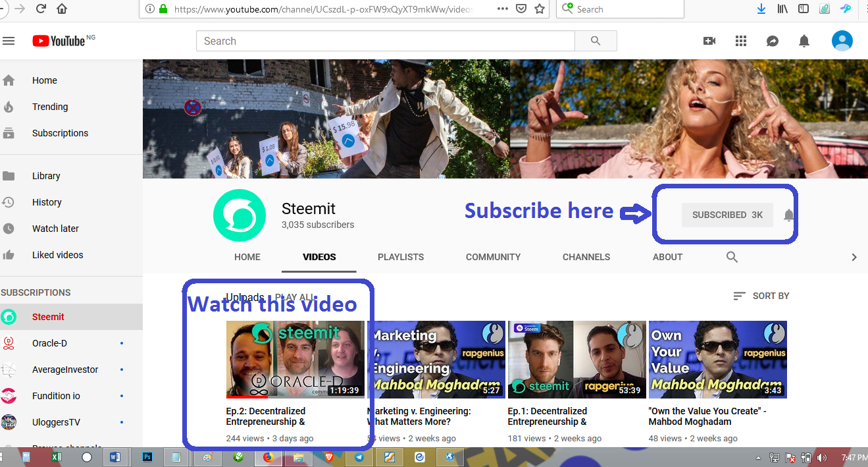Open Photoshop from the Windows taskbar
Viewport: 868px width, 467px height.
tap(147, 457)
